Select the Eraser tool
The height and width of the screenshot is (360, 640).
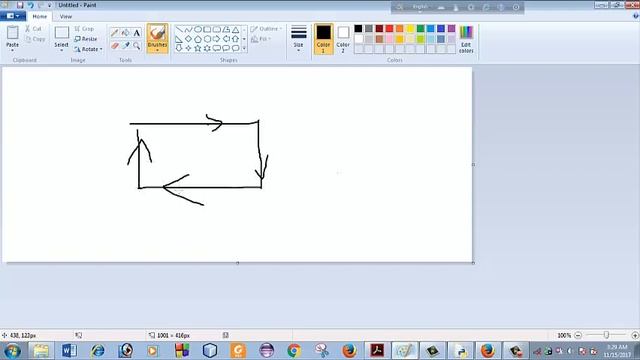coord(115,46)
